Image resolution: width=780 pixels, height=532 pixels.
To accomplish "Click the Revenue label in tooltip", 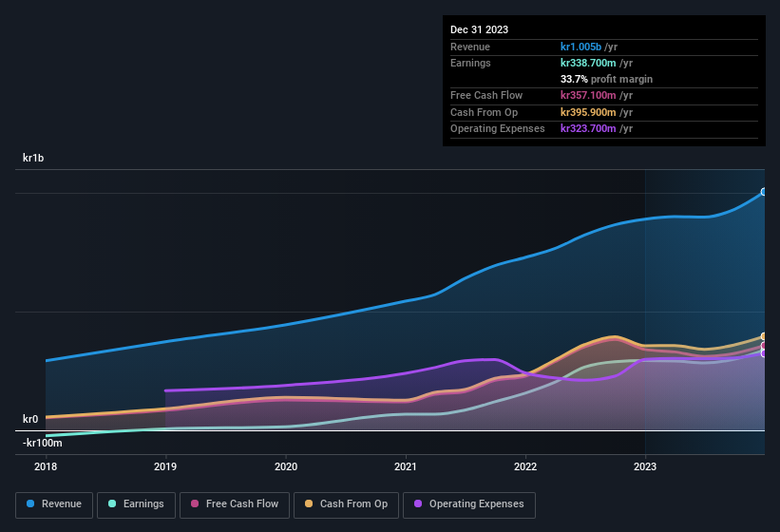I will [470, 47].
